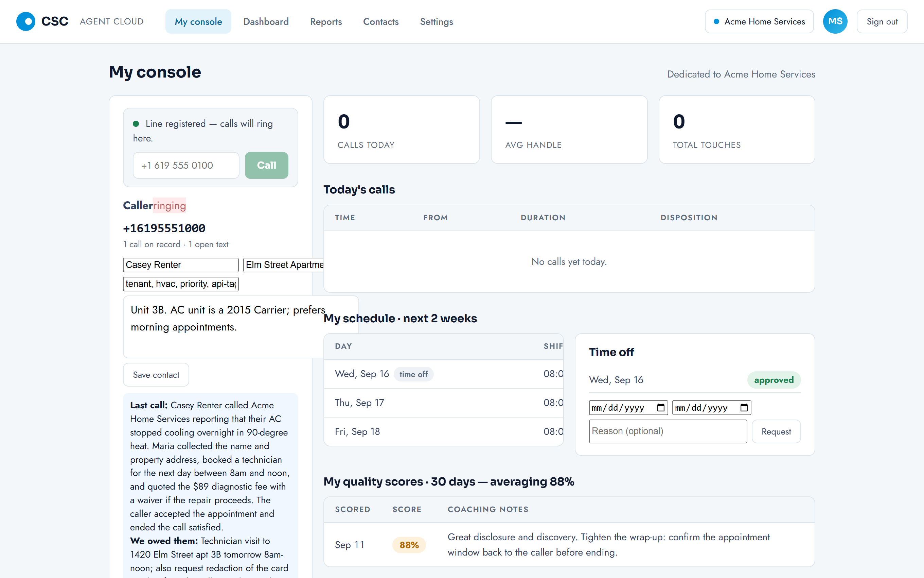Click into the Unit 3B notes textarea
924x578 pixels.
224,327
